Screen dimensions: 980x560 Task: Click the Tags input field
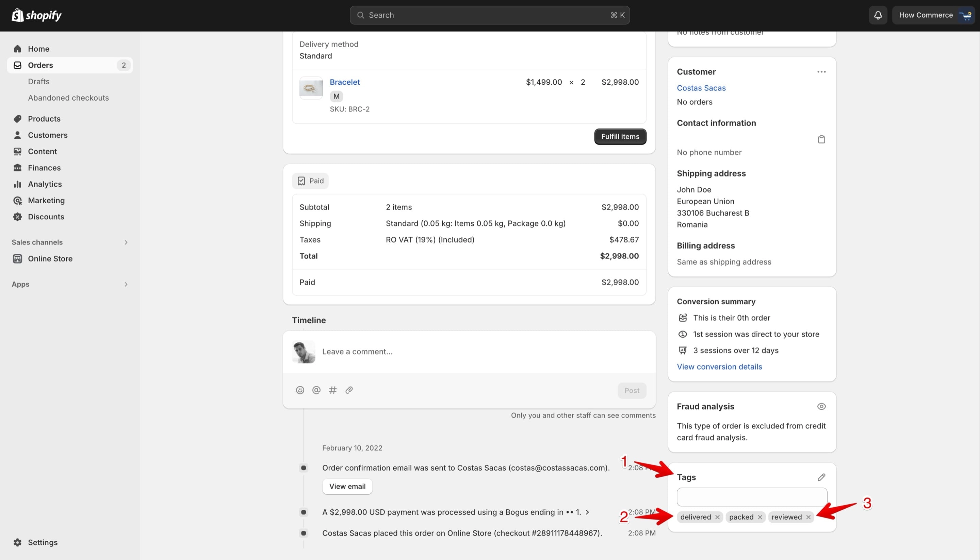(x=752, y=497)
